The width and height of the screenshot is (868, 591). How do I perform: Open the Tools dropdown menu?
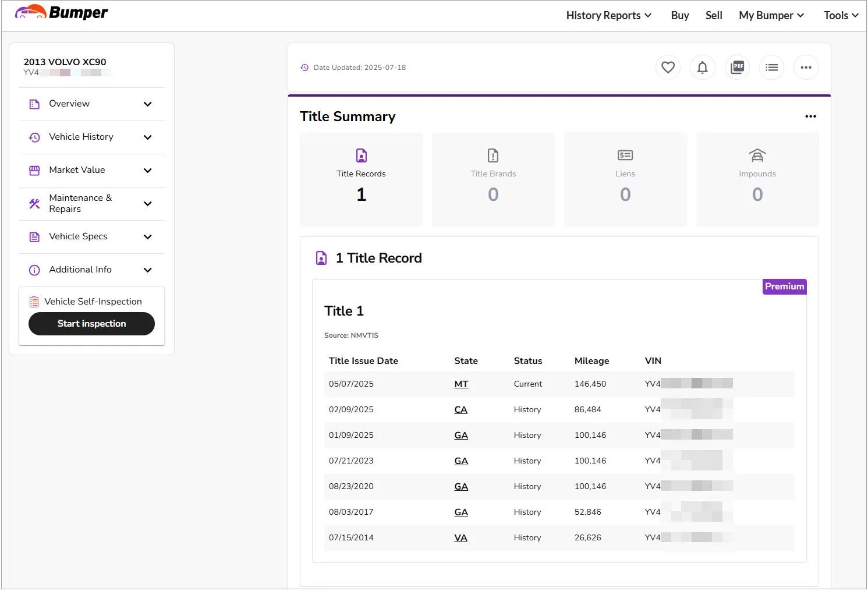(841, 16)
